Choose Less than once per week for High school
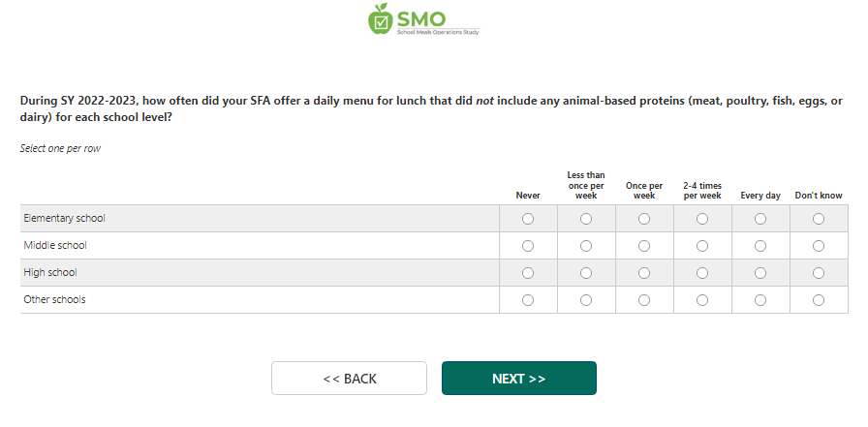The height and width of the screenshot is (427, 868). (586, 273)
